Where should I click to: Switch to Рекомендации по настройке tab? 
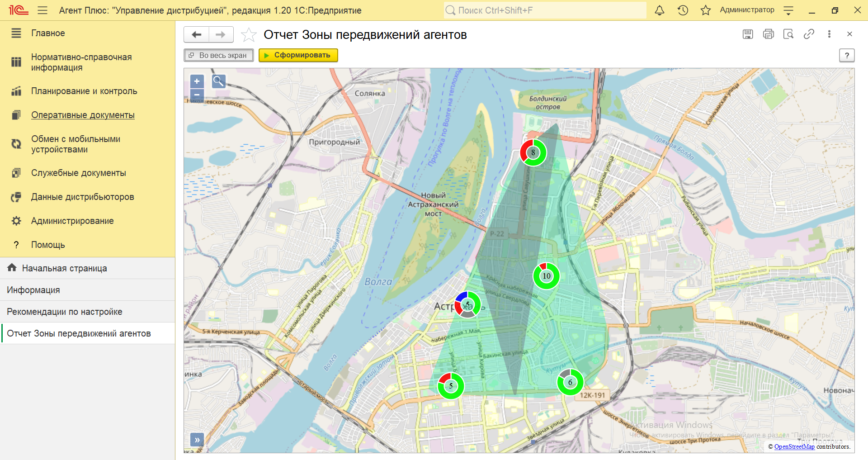pos(88,312)
